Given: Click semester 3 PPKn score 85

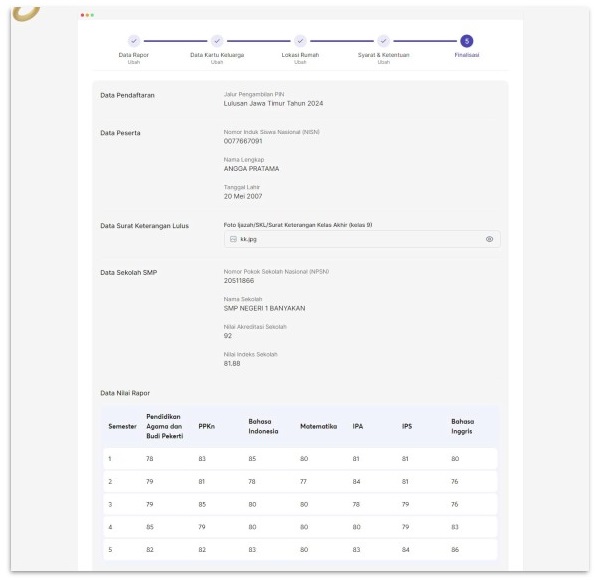Looking at the screenshot, I should point(202,504).
